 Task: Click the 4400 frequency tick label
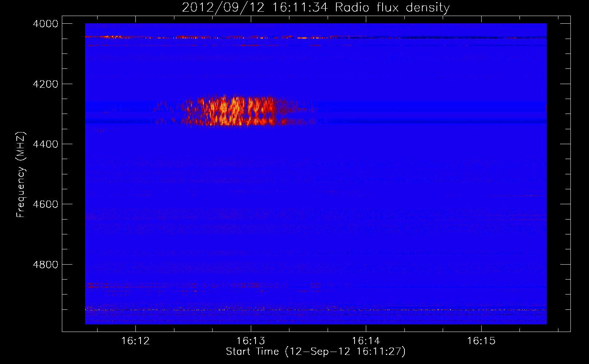[46, 144]
